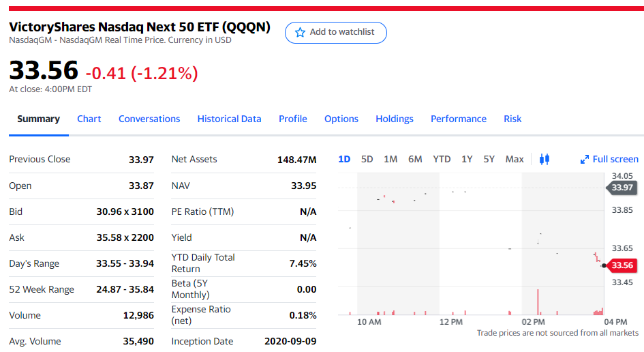Click the Trade prices disclaimer text

click(557, 333)
